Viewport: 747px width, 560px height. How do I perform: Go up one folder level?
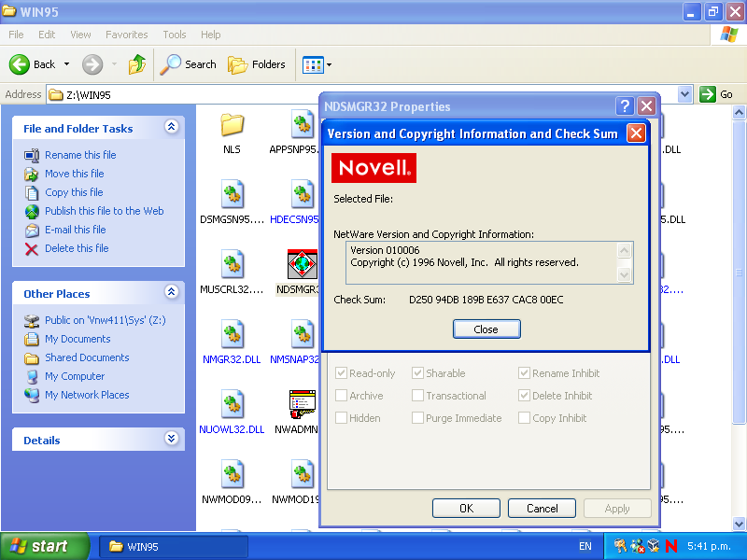pyautogui.click(x=137, y=64)
